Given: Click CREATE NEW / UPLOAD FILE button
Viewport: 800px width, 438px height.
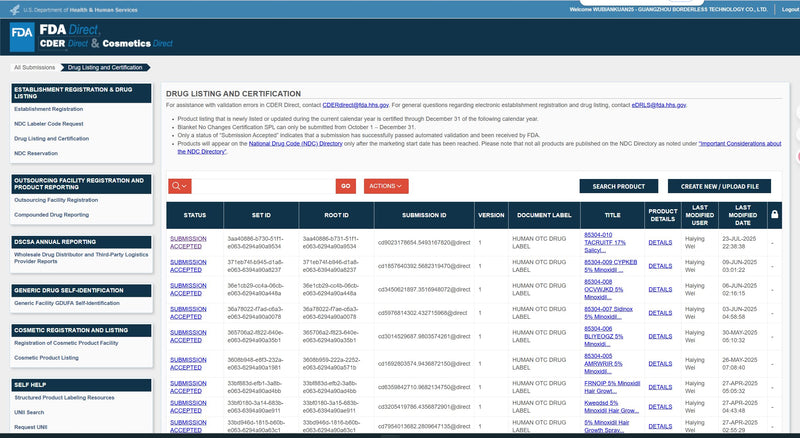Looking at the screenshot, I should pos(719,186).
